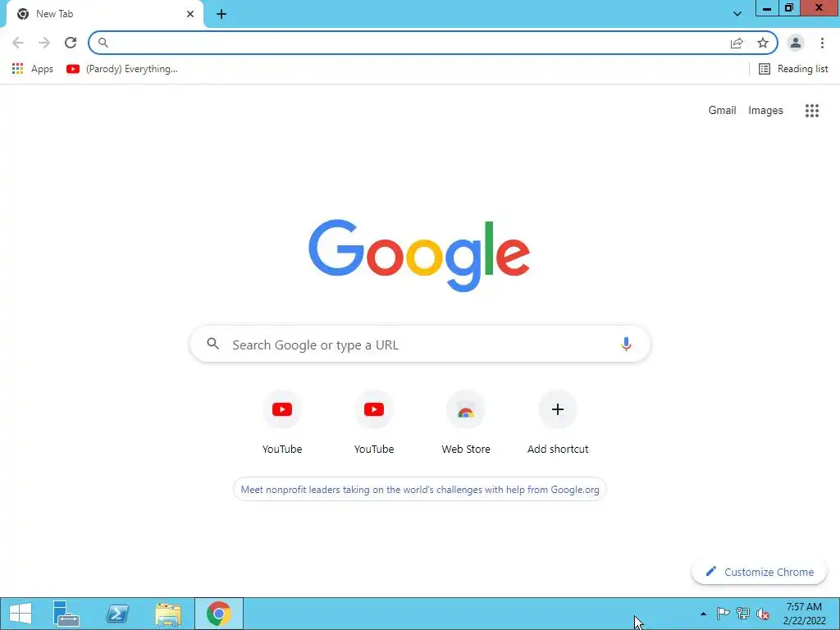
Task: Open Gmail link
Action: (x=722, y=111)
